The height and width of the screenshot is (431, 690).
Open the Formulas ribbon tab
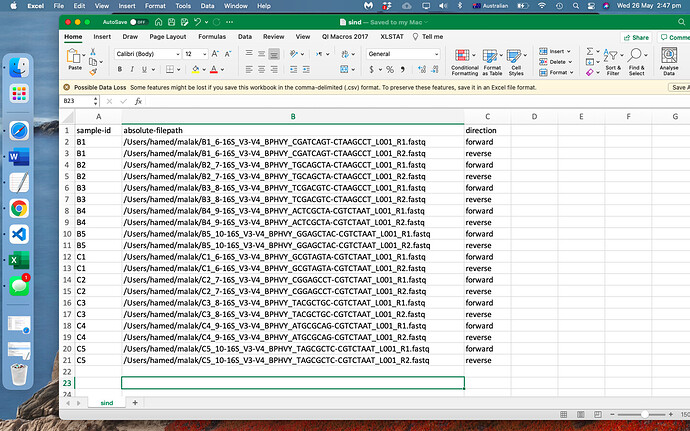pos(211,36)
